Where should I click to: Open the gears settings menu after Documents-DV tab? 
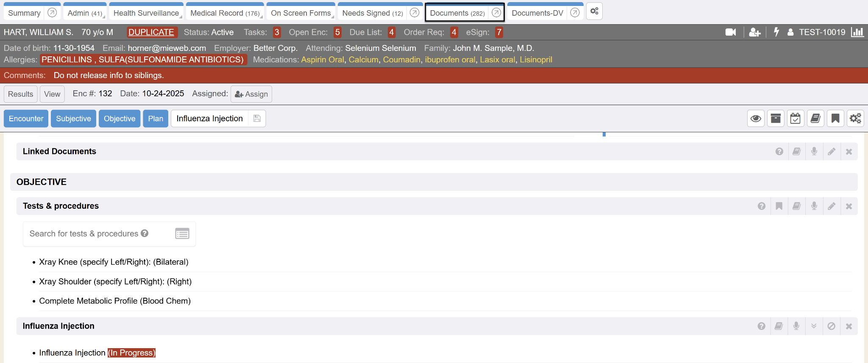594,11
